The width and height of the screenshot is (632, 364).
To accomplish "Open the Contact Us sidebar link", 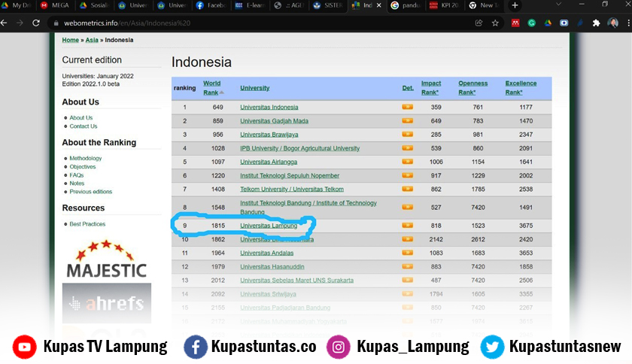I will (x=83, y=126).
